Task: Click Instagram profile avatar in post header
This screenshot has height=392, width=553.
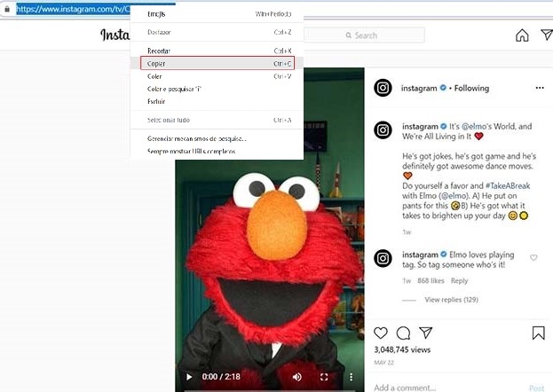Action: (383, 88)
